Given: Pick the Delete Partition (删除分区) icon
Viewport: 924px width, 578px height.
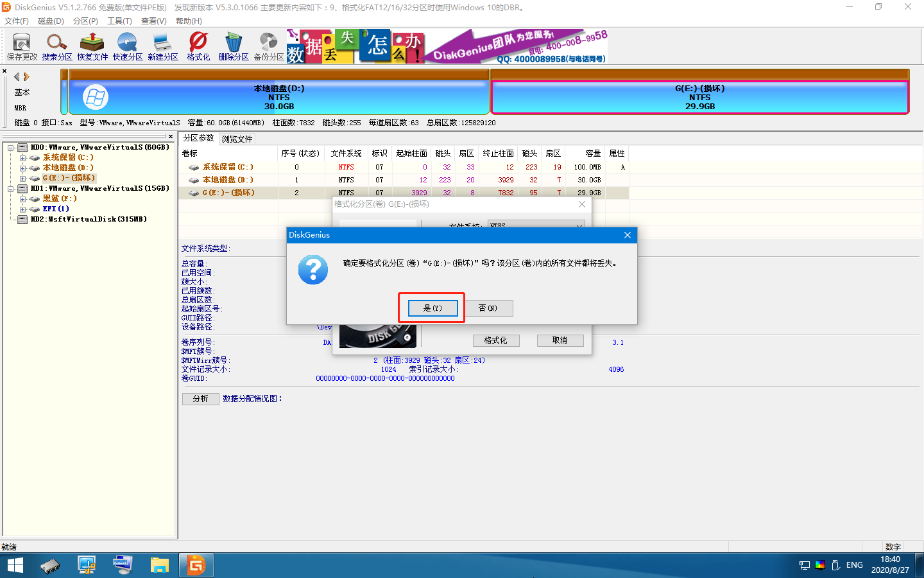Looking at the screenshot, I should point(234,47).
